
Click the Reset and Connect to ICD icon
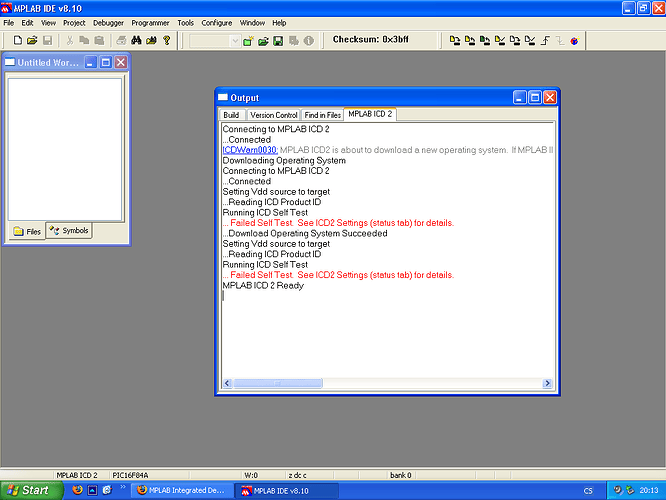pos(575,41)
